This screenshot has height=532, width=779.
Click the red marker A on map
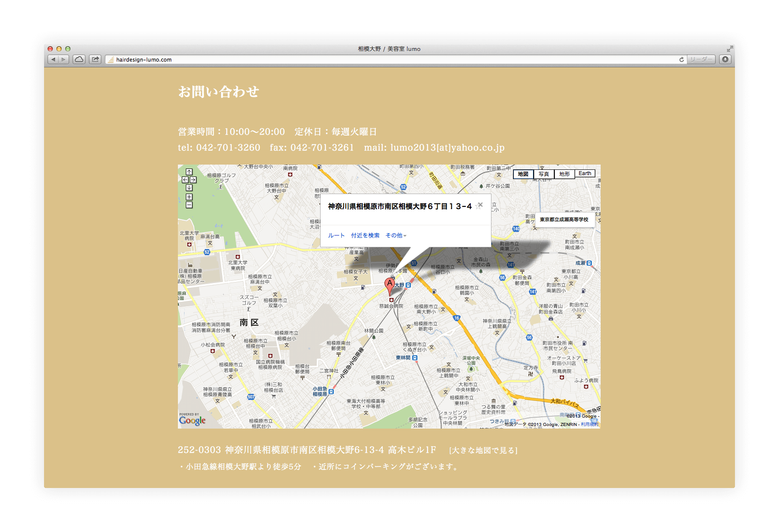[x=389, y=286]
